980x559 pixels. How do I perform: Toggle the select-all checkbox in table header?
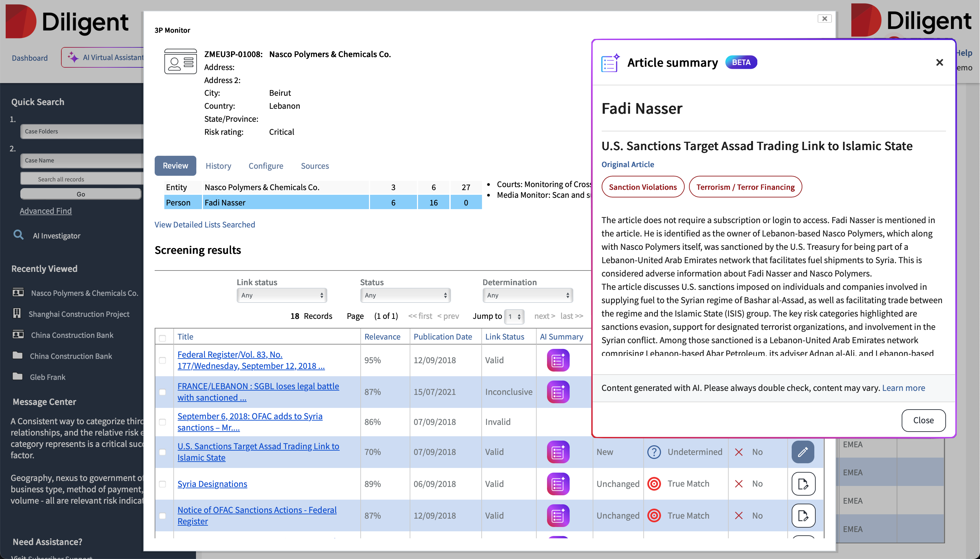point(162,338)
